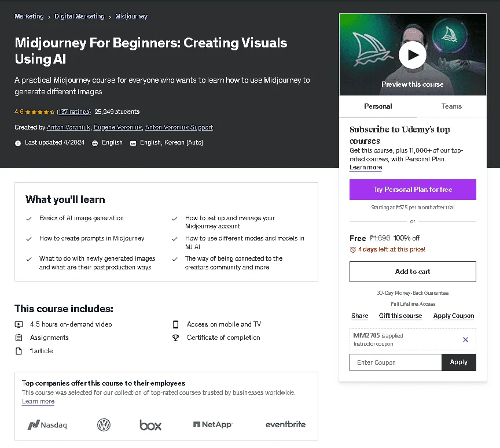Click Try Personal Plan for free

coord(413,190)
